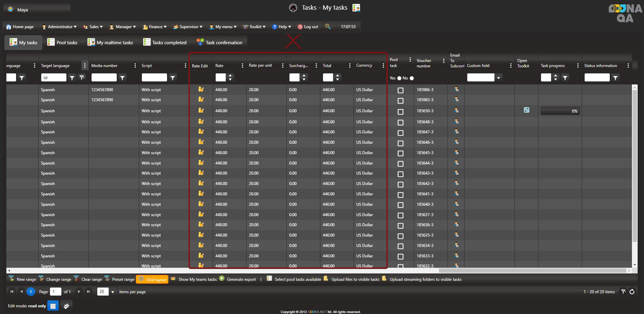Select the Yes radio for Pool task
This screenshot has height=314, width=644.
pyautogui.click(x=399, y=78)
